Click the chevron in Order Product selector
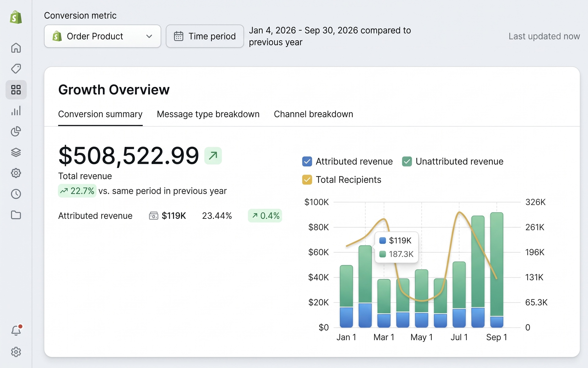Screen dimensions: 588x368 [149, 36]
